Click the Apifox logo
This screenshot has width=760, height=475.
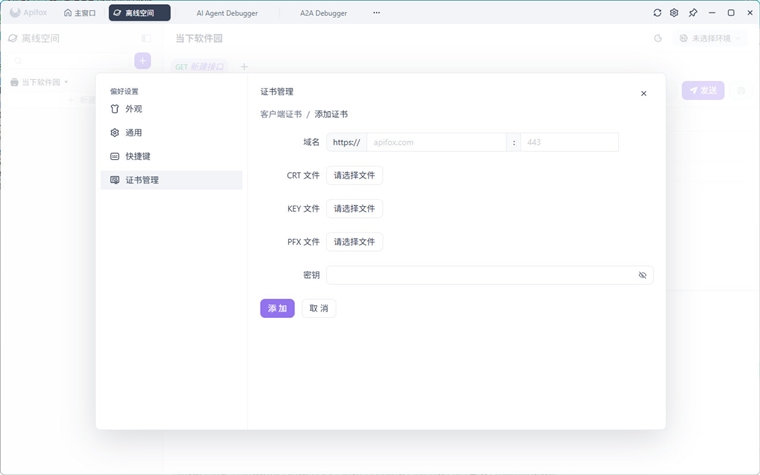[x=29, y=13]
